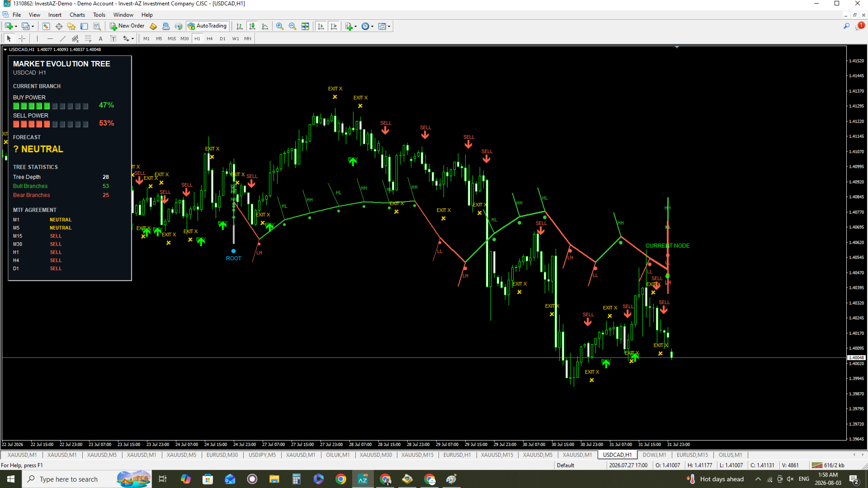The image size is (868, 488).
Task: Select the vertical line drawing tool
Action: 37,38
